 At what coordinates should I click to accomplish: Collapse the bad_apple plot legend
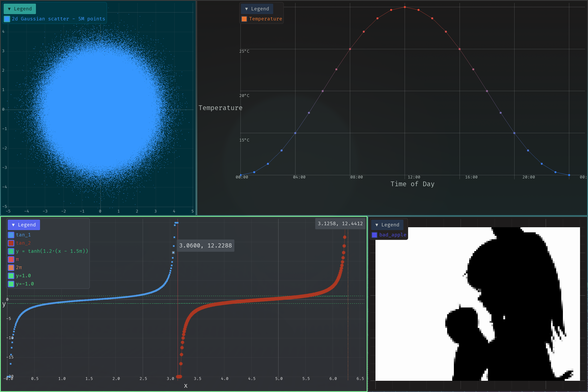coord(387,225)
